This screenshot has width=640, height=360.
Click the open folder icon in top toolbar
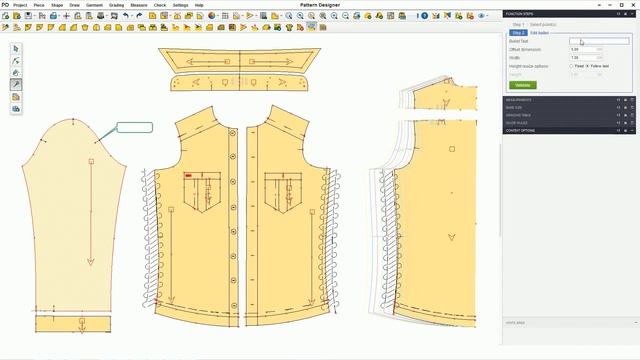[17, 16]
